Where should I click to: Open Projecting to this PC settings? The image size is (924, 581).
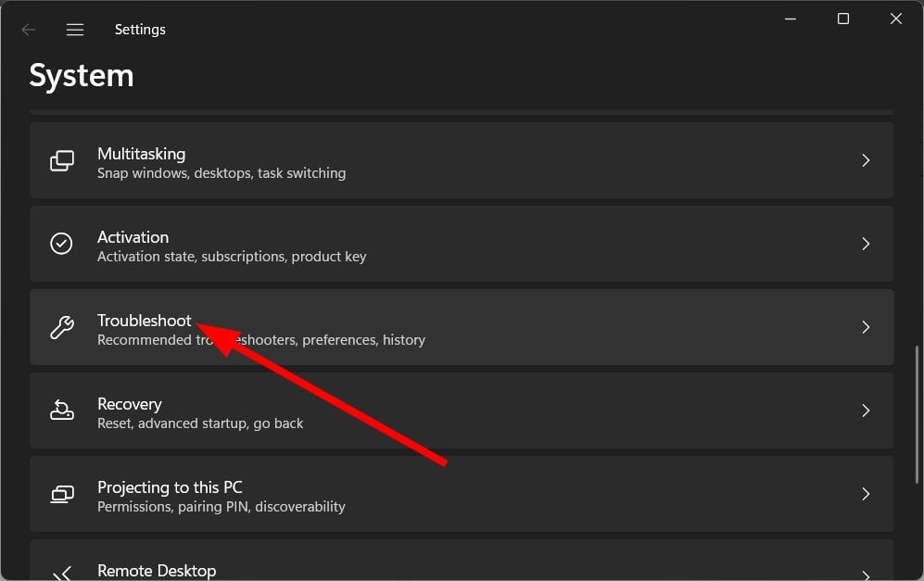(462, 494)
